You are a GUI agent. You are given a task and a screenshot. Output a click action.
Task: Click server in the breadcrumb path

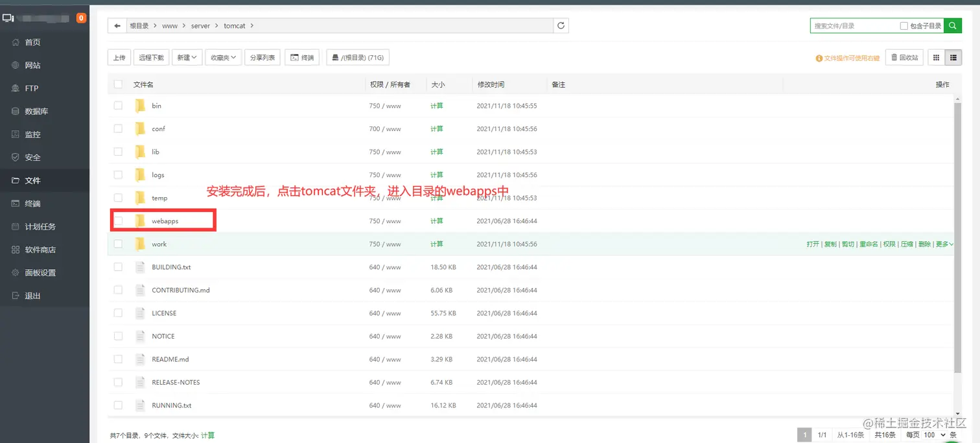coord(200,26)
